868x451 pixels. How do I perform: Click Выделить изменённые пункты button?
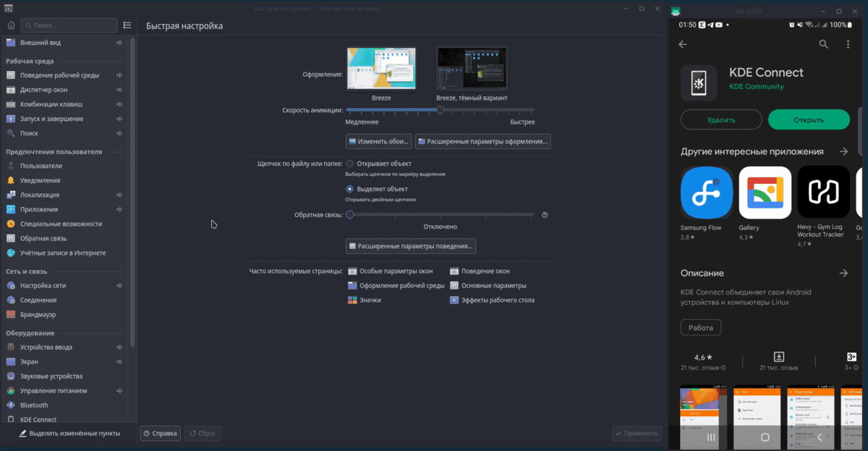pos(69,434)
